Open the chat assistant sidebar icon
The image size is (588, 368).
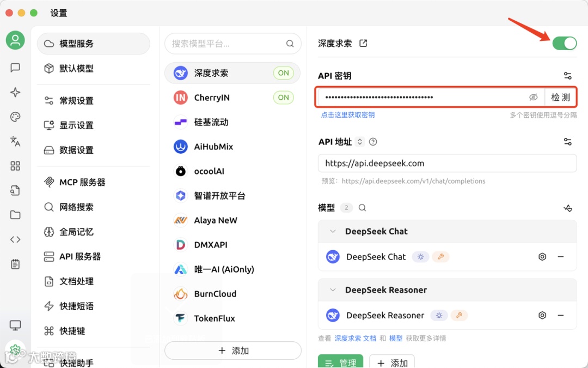15,68
